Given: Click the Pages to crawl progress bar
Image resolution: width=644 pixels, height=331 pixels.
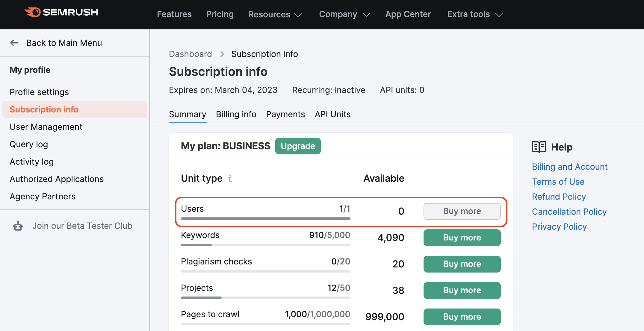Looking at the screenshot, I should (266, 324).
